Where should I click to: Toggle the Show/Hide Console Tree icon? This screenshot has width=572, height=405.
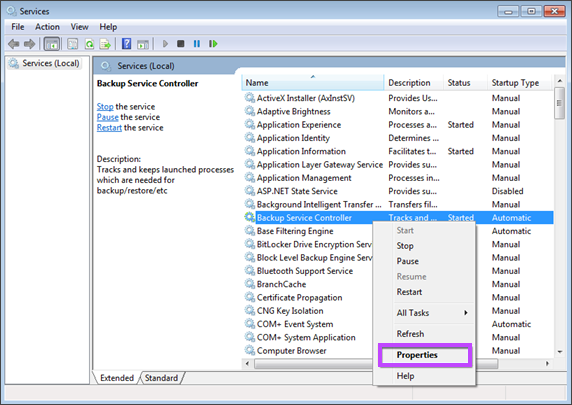pyautogui.click(x=52, y=44)
